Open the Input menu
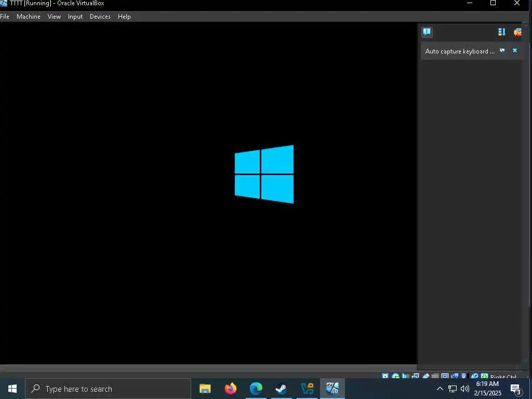Viewport: 532px width, 399px height. [x=75, y=16]
